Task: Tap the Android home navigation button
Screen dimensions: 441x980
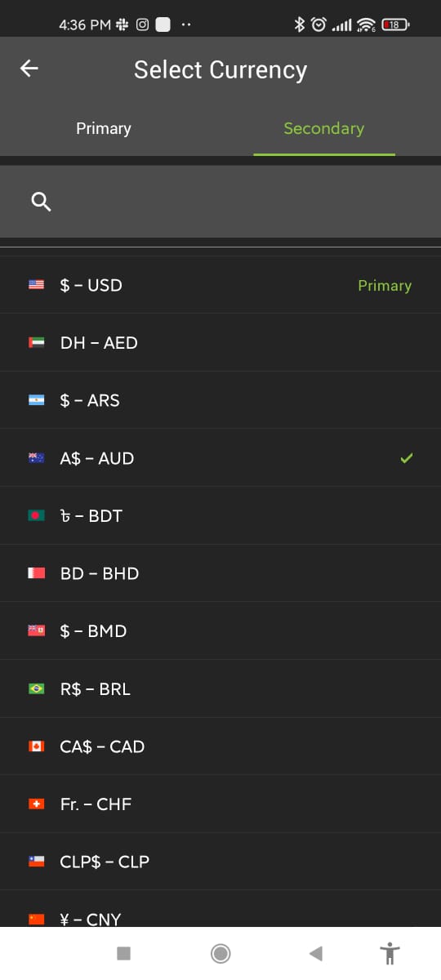Action: point(220,953)
